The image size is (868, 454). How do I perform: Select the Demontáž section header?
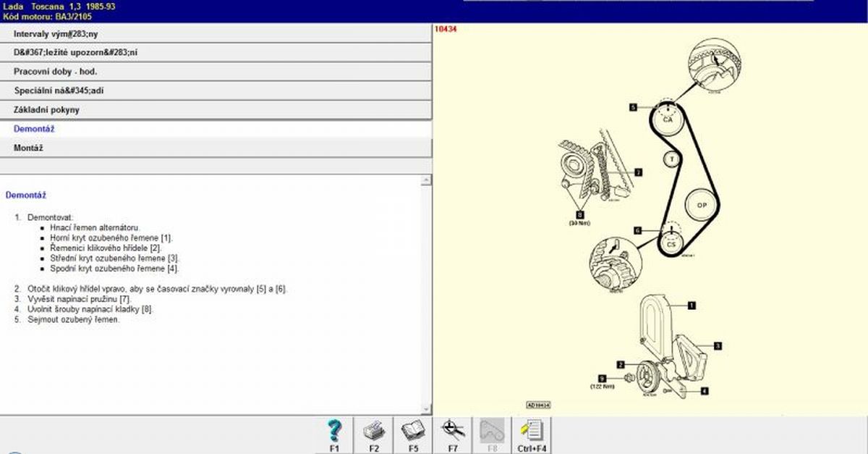pyautogui.click(x=216, y=129)
